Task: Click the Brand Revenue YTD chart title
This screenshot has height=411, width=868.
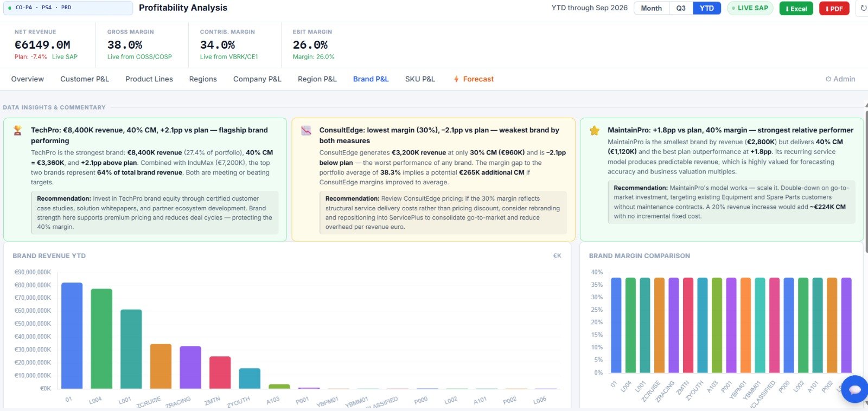Action: click(x=49, y=256)
